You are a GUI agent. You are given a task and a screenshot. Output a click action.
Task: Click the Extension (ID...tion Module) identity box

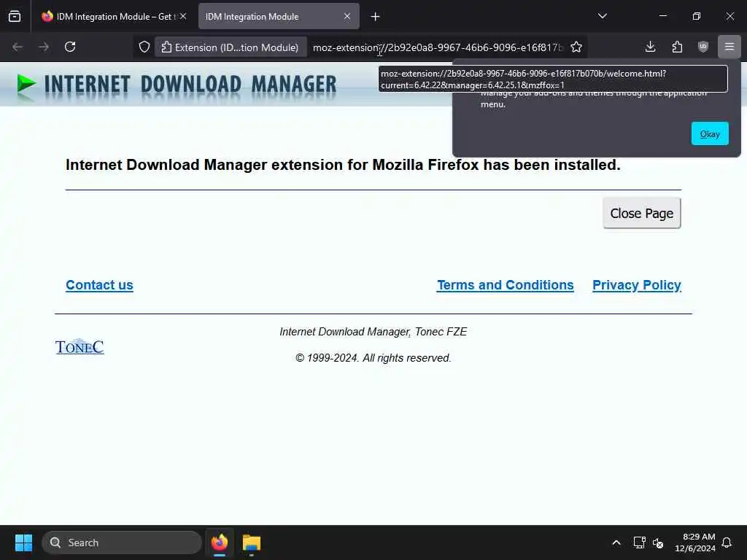(231, 47)
